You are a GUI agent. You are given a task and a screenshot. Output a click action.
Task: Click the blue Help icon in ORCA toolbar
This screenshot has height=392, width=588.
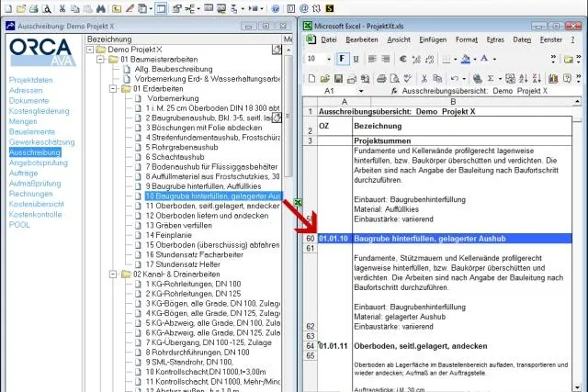(x=276, y=8)
